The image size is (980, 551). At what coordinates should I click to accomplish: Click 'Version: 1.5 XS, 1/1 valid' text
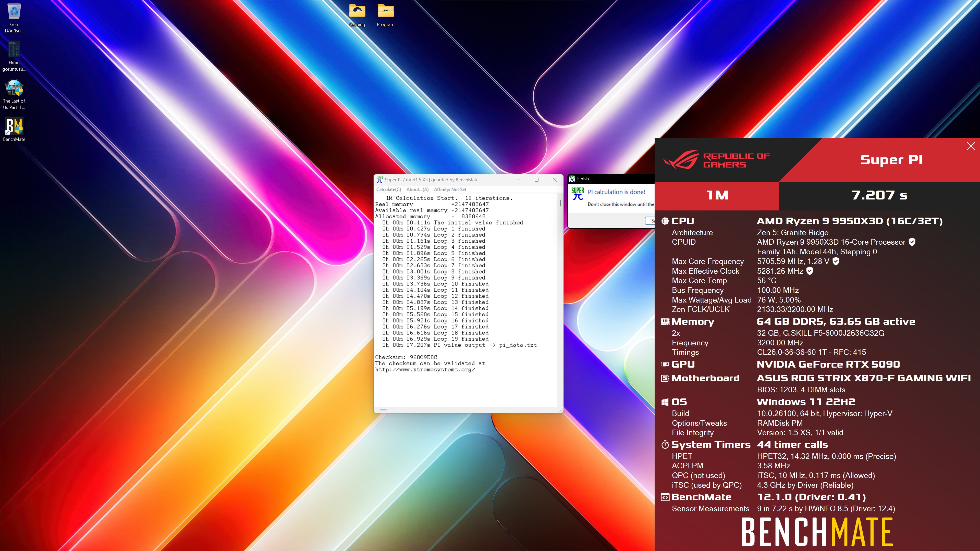800,433
